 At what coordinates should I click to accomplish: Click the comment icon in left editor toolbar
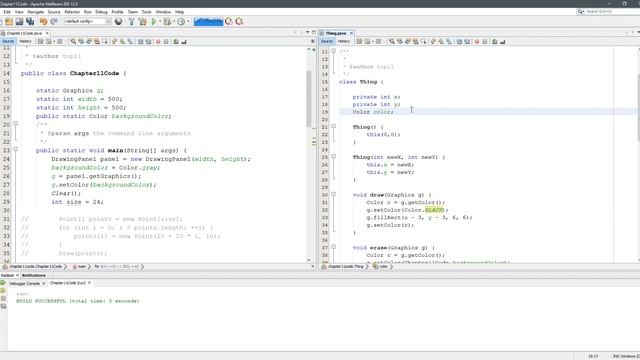click(x=176, y=41)
